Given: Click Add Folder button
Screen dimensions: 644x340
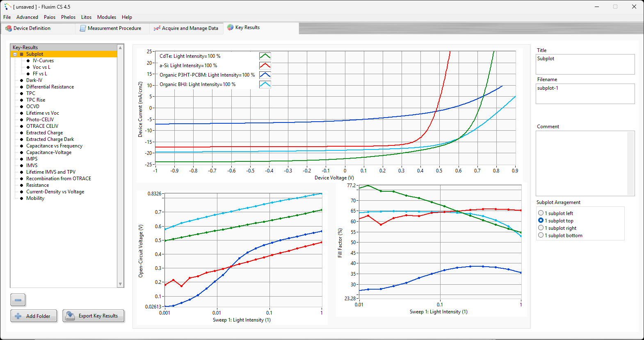Looking at the screenshot, I should (x=34, y=316).
